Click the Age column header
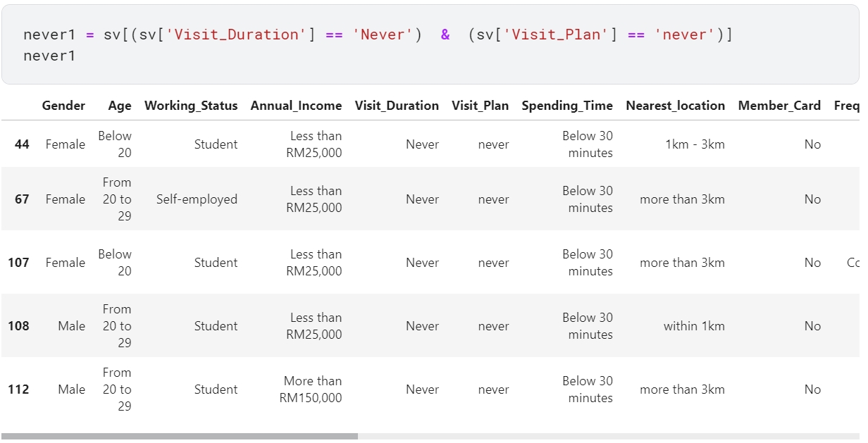 (x=120, y=106)
